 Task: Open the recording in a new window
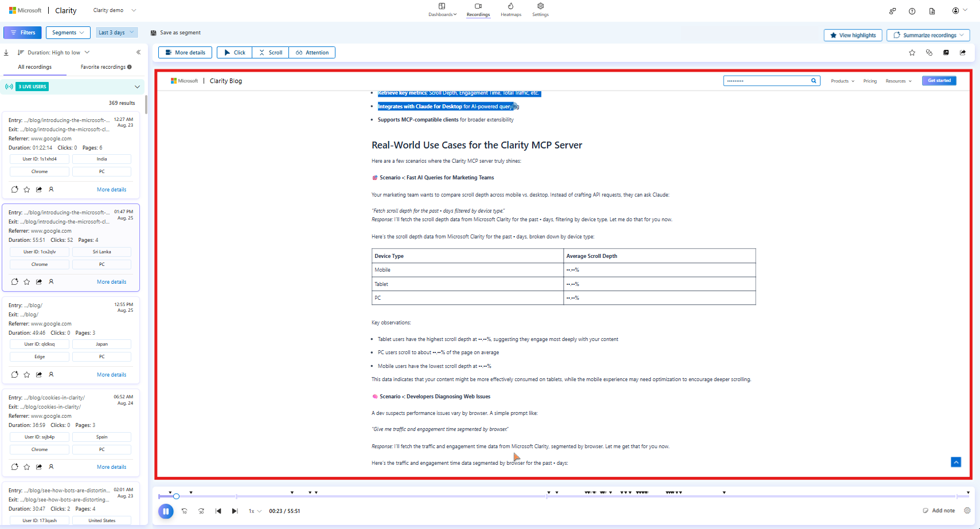click(x=946, y=53)
